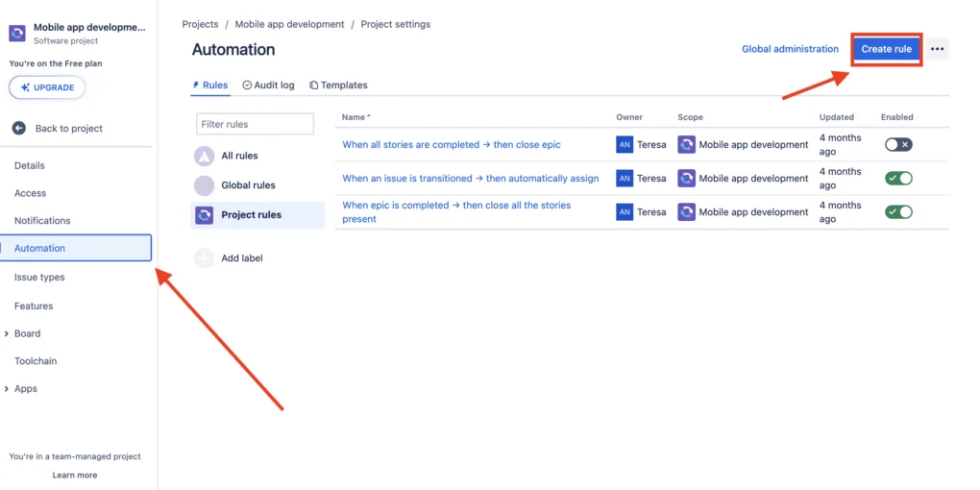Open the Templates tab
The image size is (980, 490).
pos(338,85)
